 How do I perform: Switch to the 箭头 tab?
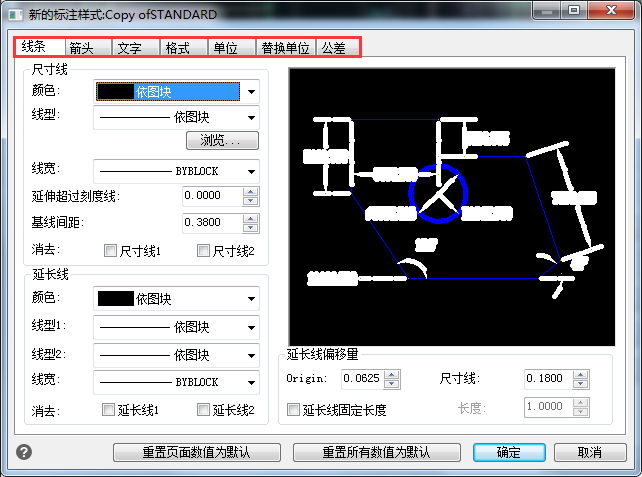point(88,48)
